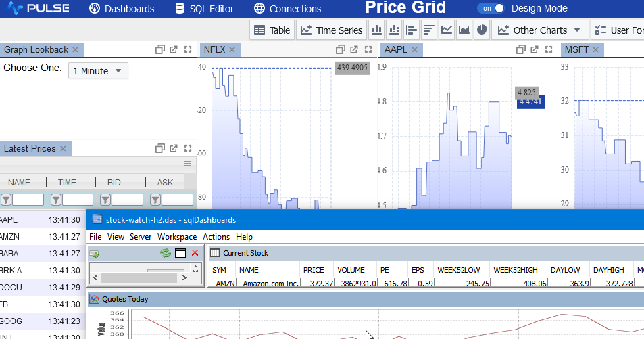Screen dimensions: 644x339
Task: Open the Connections page
Action: click(287, 9)
